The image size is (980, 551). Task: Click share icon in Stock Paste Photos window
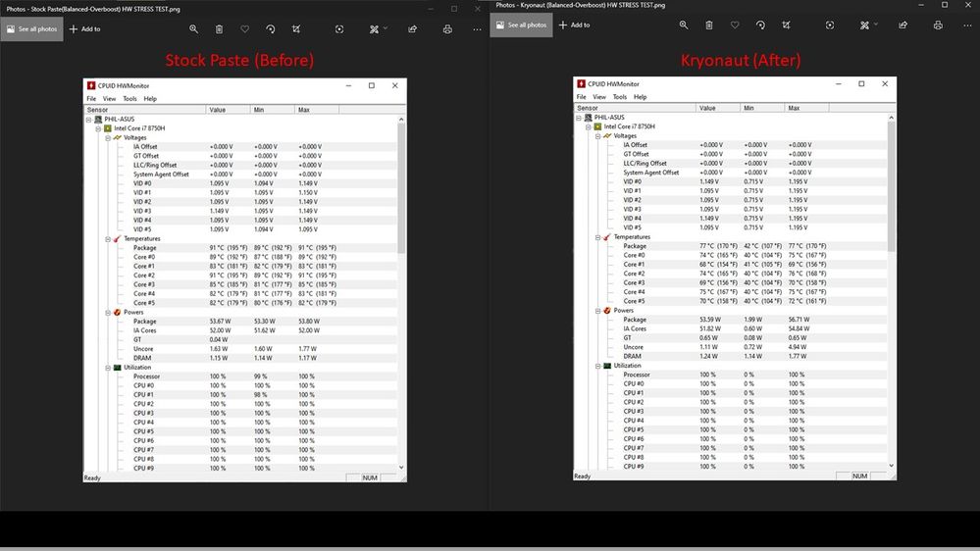click(x=412, y=28)
